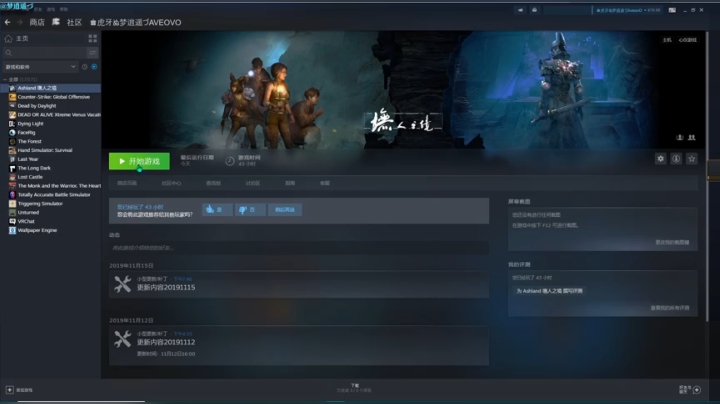Click the announcements megaphone icon

pyautogui.click(x=520, y=10)
